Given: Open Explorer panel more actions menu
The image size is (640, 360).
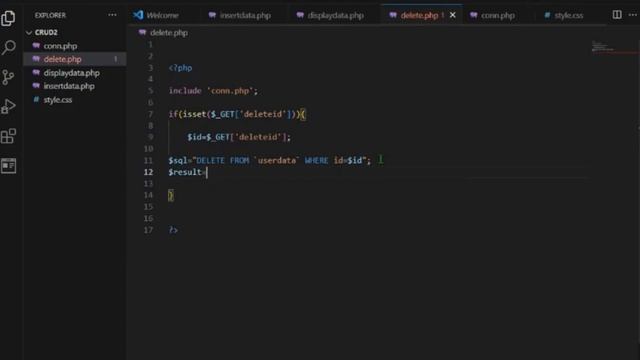Looking at the screenshot, I should click(112, 15).
